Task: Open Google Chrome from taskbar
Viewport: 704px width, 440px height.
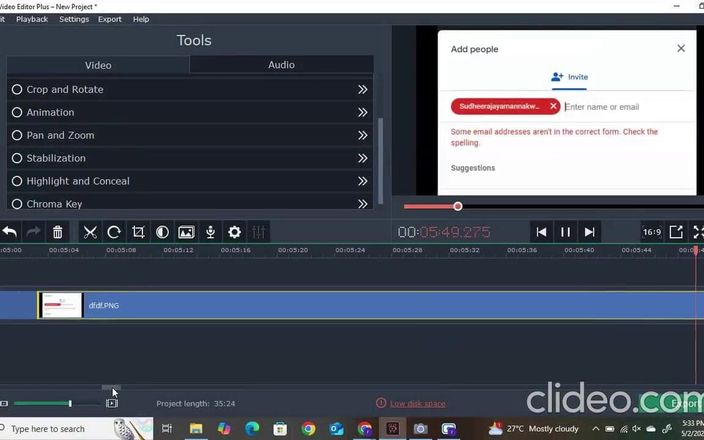Action: click(308, 429)
